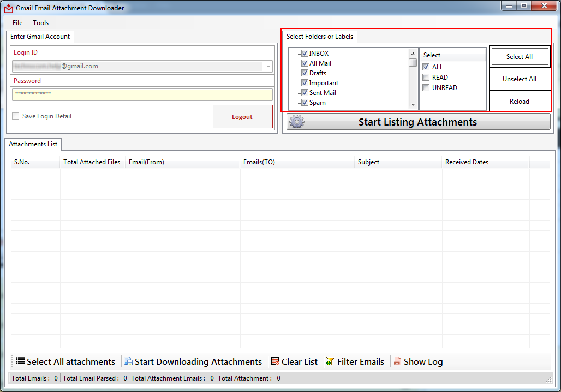Select the Attachments List tab

(x=33, y=144)
